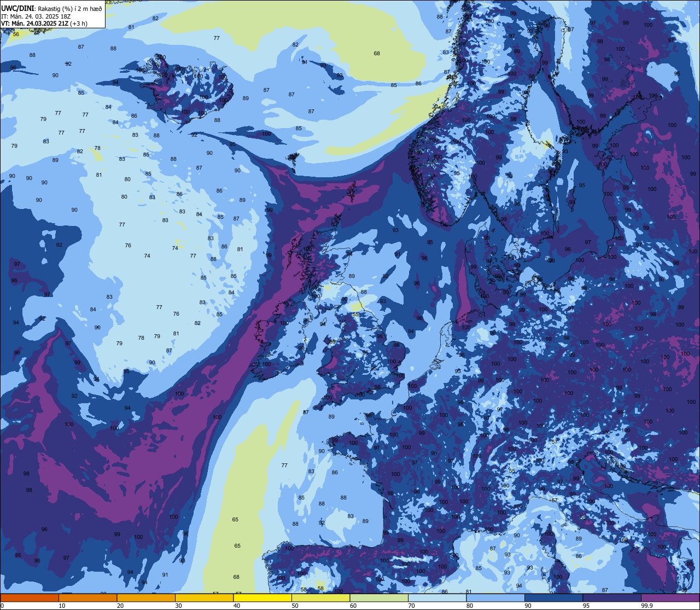
Task: Click the '99.9' legend tick label
Action: click(x=647, y=606)
